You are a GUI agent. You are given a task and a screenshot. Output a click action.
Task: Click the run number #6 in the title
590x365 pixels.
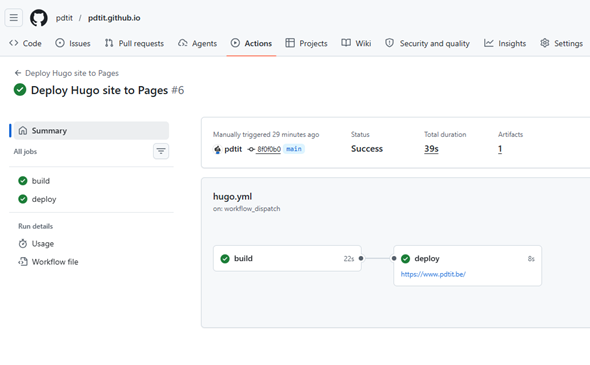coord(178,90)
